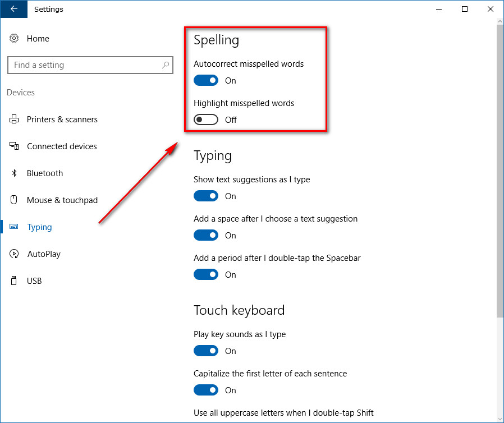Turn off period after double-tap Spacebar

[x=206, y=274]
